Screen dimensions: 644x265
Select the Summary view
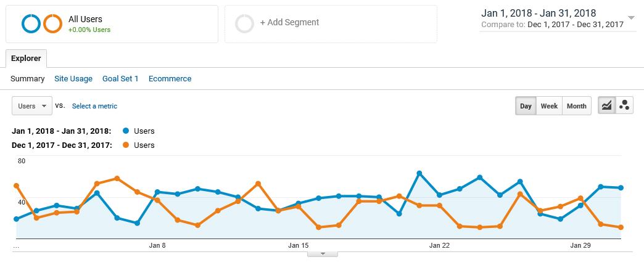click(28, 79)
